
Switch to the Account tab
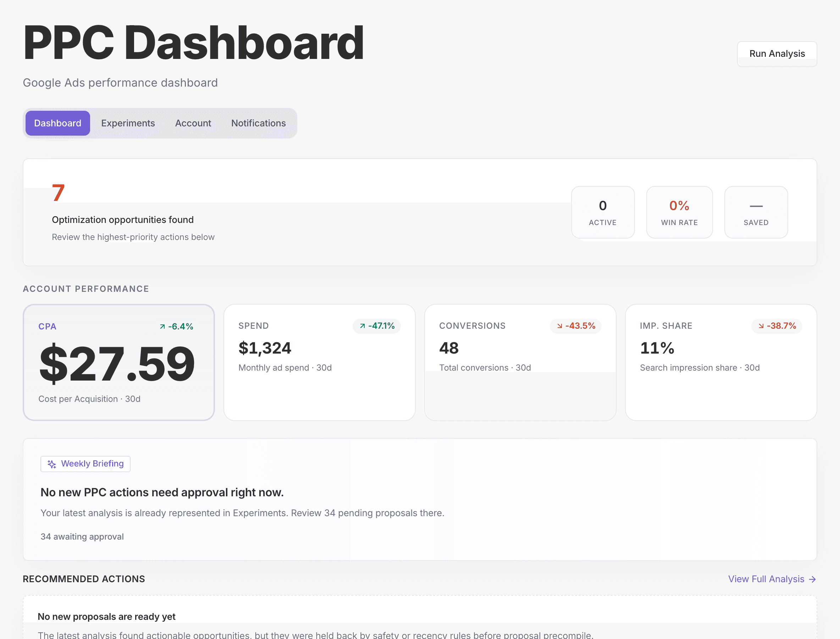coord(193,123)
